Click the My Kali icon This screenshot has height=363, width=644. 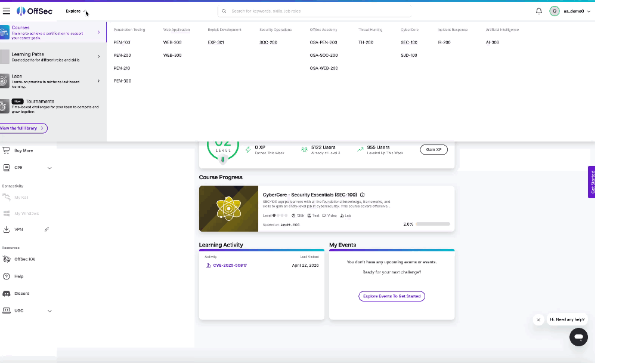[x=6, y=198]
